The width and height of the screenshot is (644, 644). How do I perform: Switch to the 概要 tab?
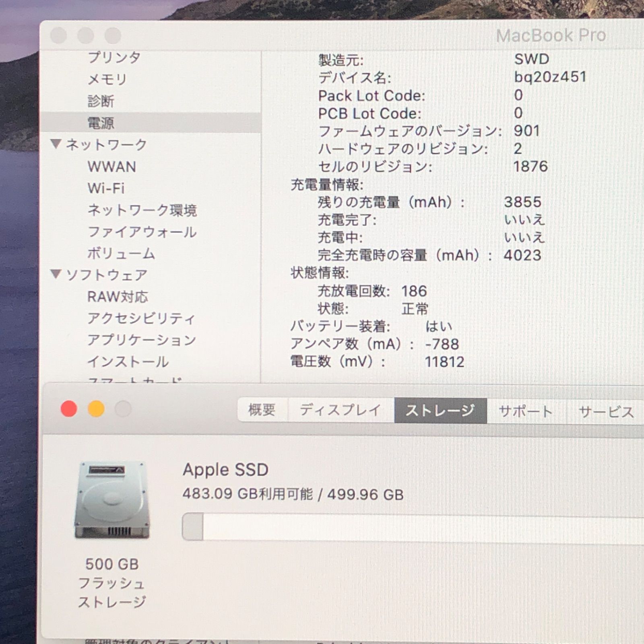pyautogui.click(x=262, y=410)
